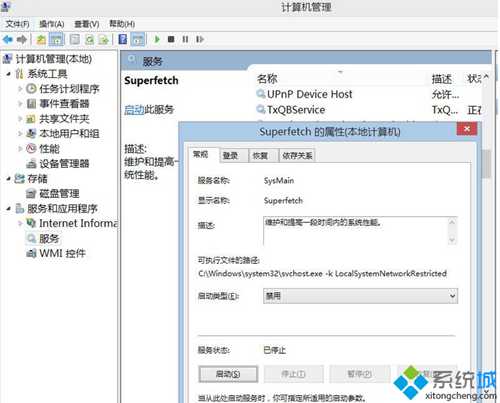Select the 共享文件夹 icon in tree

31,119
